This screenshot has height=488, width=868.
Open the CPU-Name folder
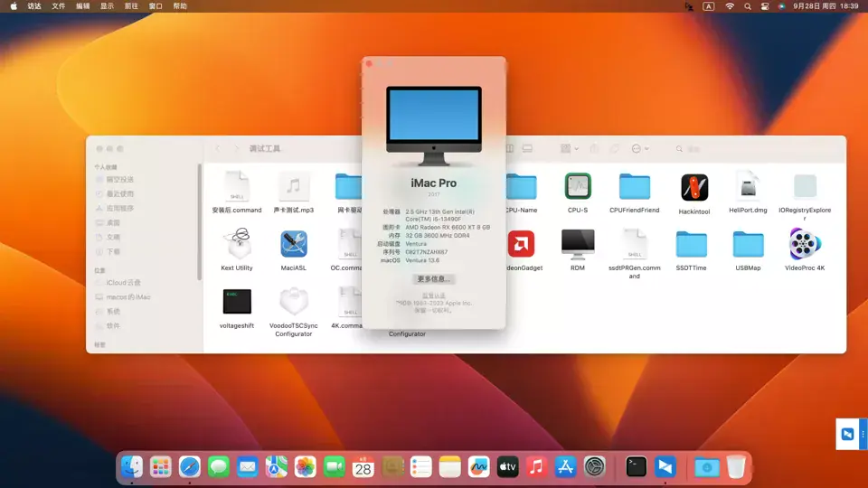pos(521,186)
